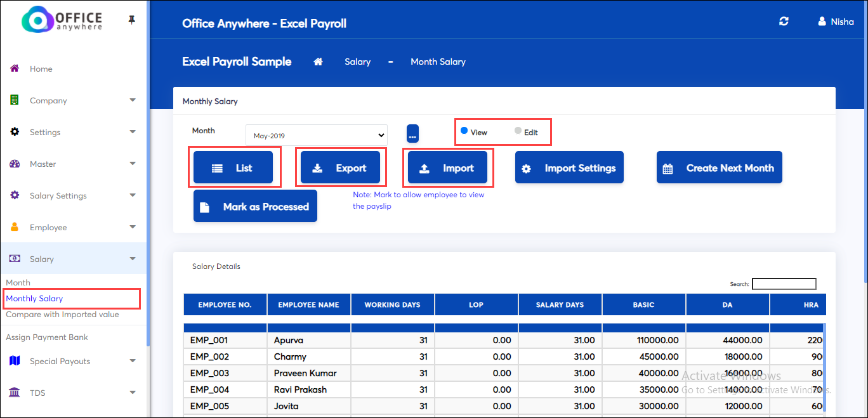This screenshot has width=868, height=418.
Task: Click the Employee person icon
Action: (x=15, y=227)
